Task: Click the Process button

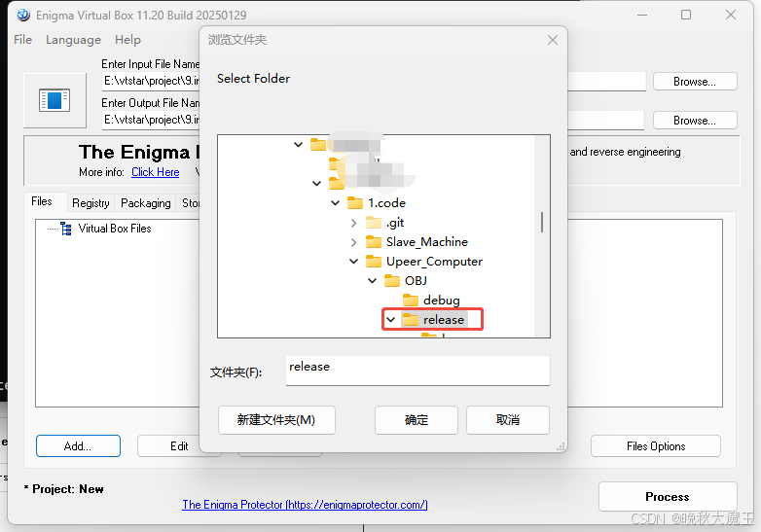Action: click(x=668, y=497)
